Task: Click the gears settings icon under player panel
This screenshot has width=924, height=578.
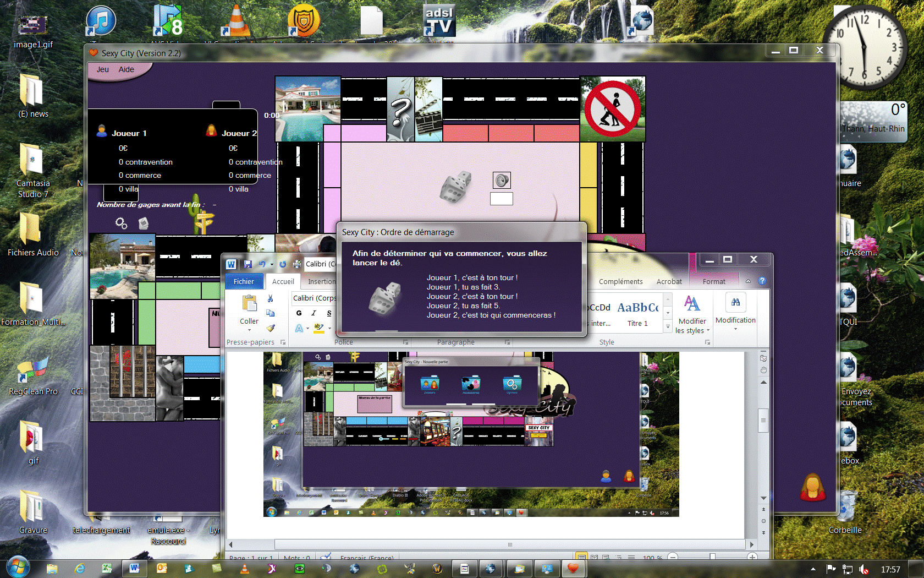Action: coord(121,223)
